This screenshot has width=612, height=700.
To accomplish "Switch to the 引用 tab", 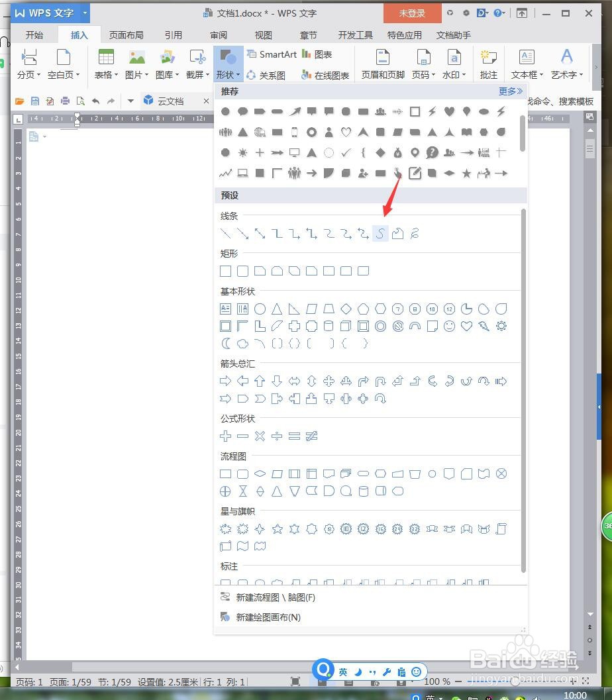I will 173,35.
